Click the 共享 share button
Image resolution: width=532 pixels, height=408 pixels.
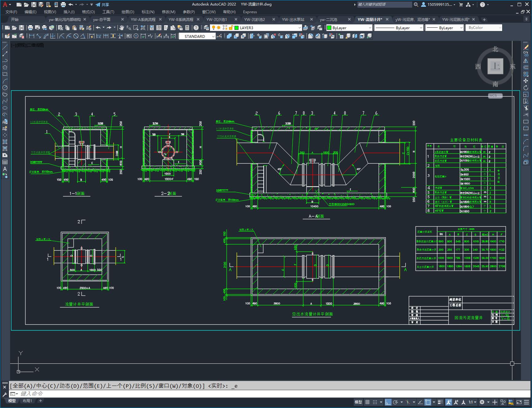tap(102, 5)
